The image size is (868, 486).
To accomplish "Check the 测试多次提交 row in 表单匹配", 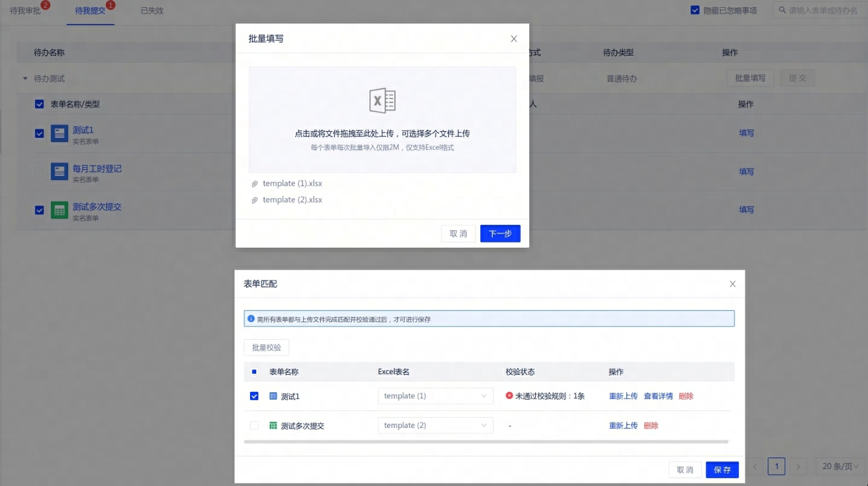I will pos(254,426).
